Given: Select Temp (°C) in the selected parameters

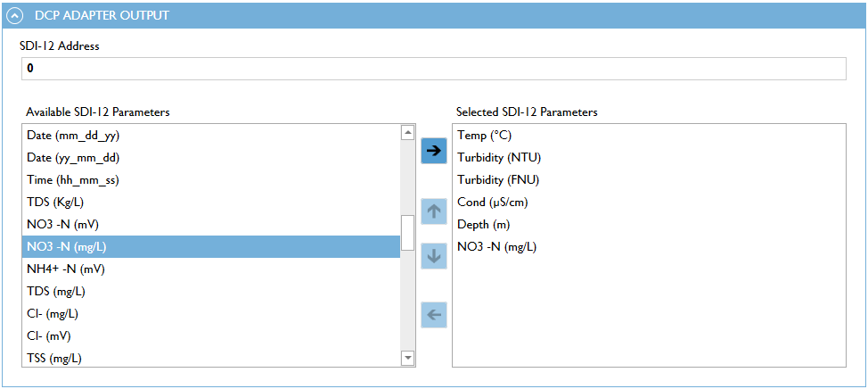Looking at the screenshot, I should 485,136.
